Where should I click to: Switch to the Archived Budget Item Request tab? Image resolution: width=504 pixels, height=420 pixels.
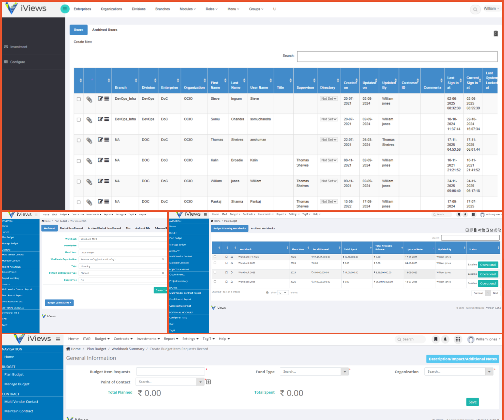104,228
